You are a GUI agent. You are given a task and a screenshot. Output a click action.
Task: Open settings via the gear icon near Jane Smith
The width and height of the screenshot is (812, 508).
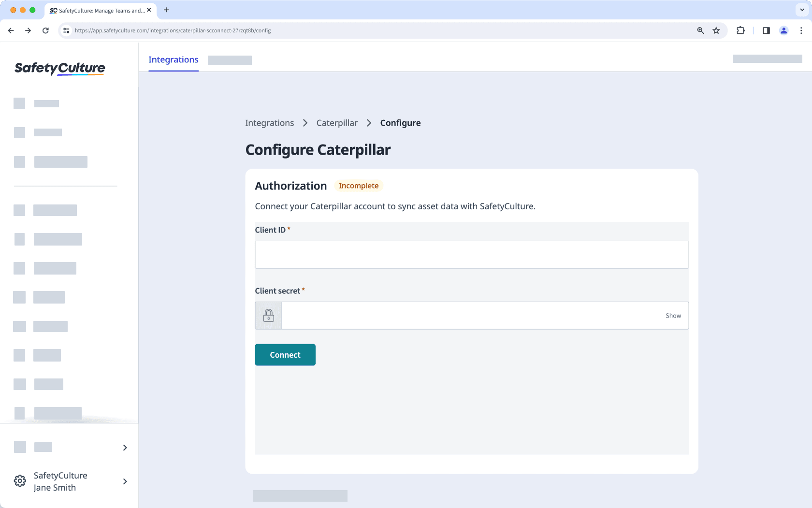[19, 481]
